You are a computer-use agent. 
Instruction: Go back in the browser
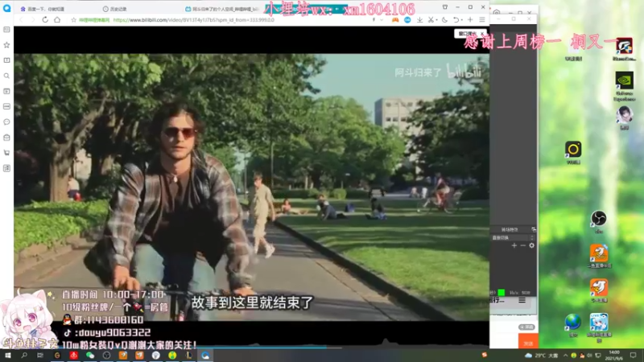click(x=22, y=19)
